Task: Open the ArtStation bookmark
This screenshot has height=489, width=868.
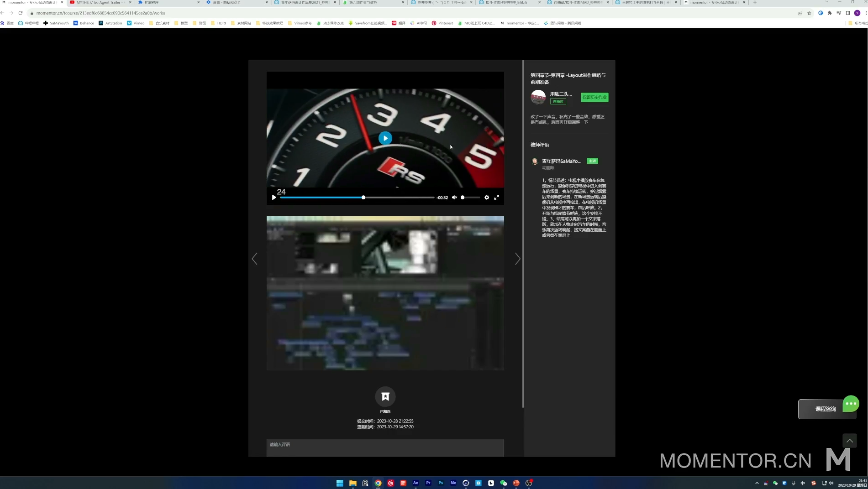Action: pyautogui.click(x=110, y=23)
